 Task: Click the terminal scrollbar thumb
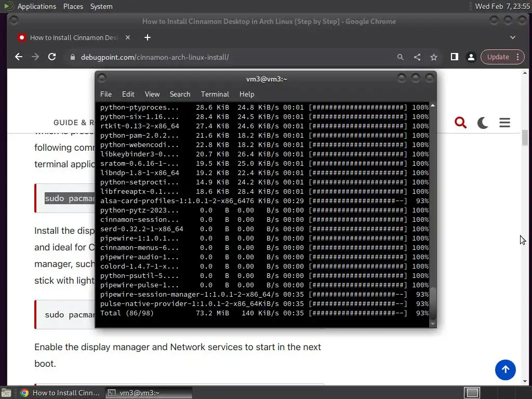433,303
